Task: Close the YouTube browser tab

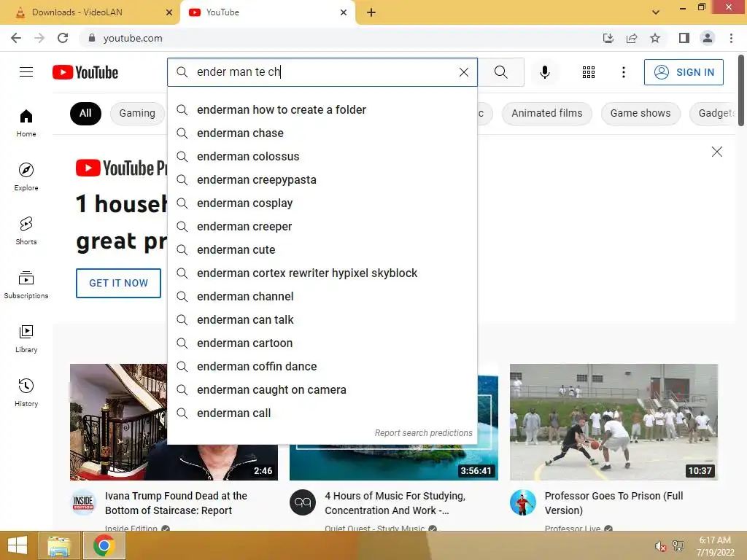Action: tap(344, 12)
